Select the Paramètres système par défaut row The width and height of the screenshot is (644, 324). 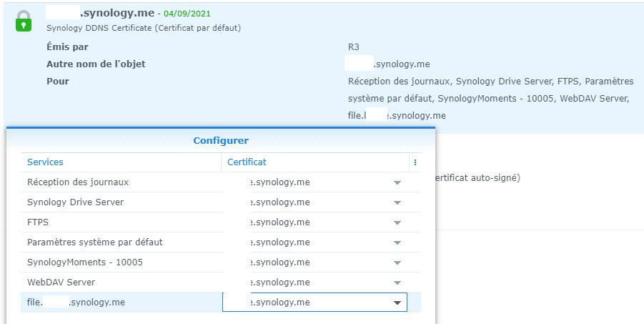[221, 242]
